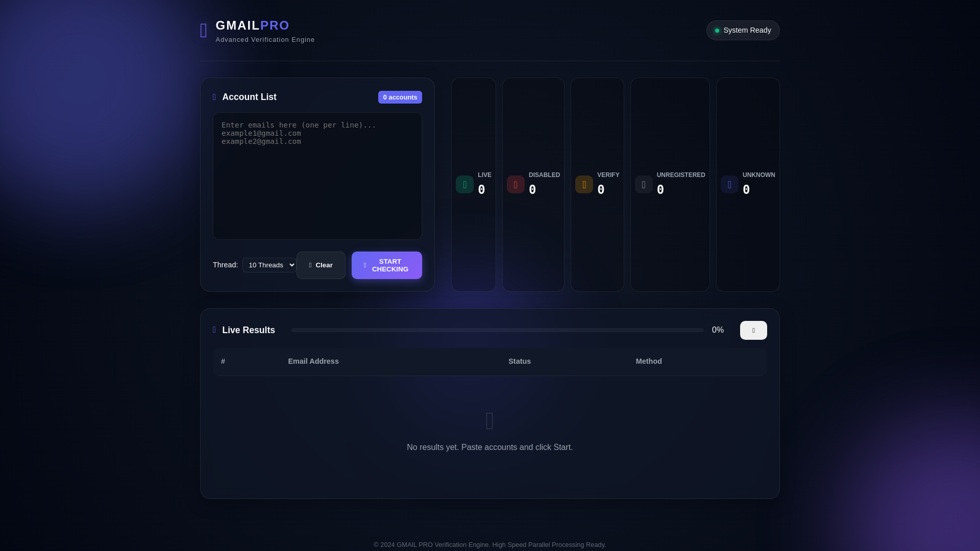The width and height of the screenshot is (980, 551).
Task: Click the Live Results header icon
Action: pos(214,330)
